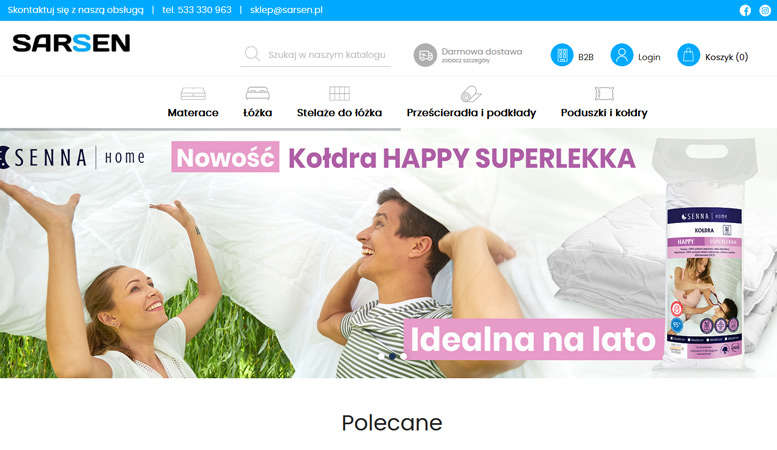The height and width of the screenshot is (450, 777).
Task: Select the Materace menu item
Action: coord(193,112)
